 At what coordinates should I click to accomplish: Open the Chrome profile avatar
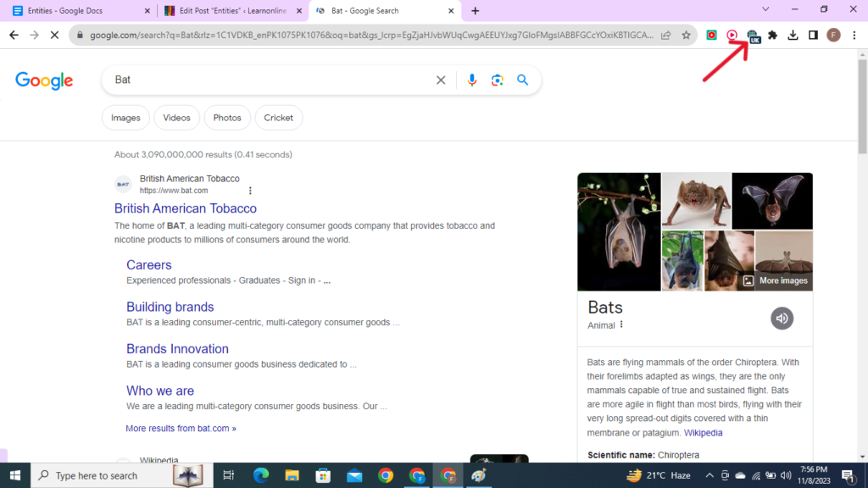click(834, 35)
